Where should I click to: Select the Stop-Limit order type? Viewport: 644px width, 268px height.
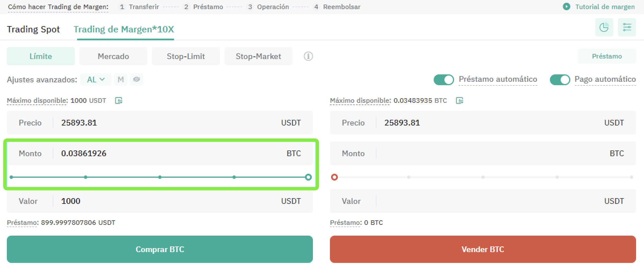(186, 56)
